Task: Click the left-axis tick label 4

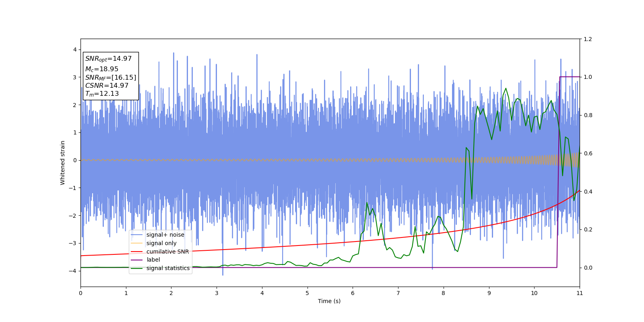Action: pyautogui.click(x=75, y=50)
